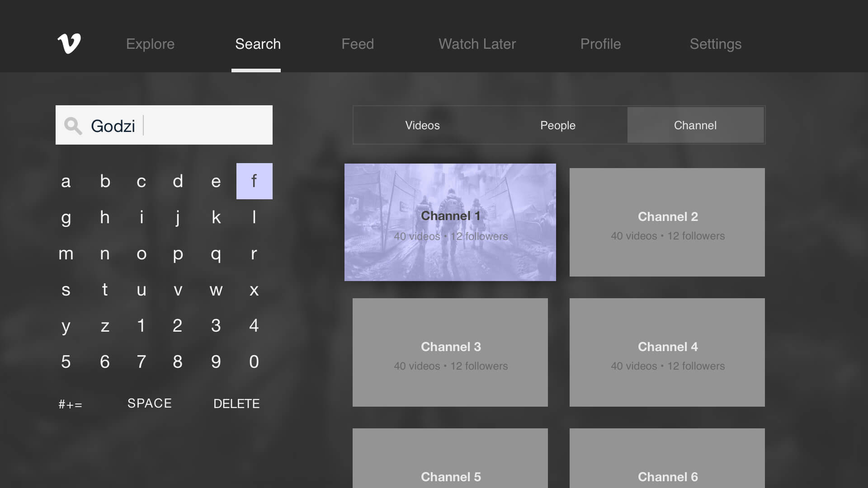Tap the a key on keyboard

pyautogui.click(x=66, y=181)
